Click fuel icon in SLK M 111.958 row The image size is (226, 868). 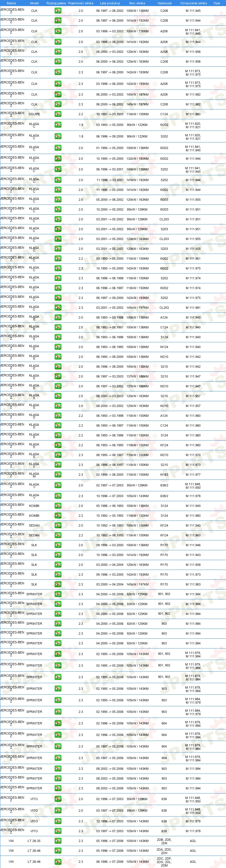pyautogui.click(x=58, y=564)
